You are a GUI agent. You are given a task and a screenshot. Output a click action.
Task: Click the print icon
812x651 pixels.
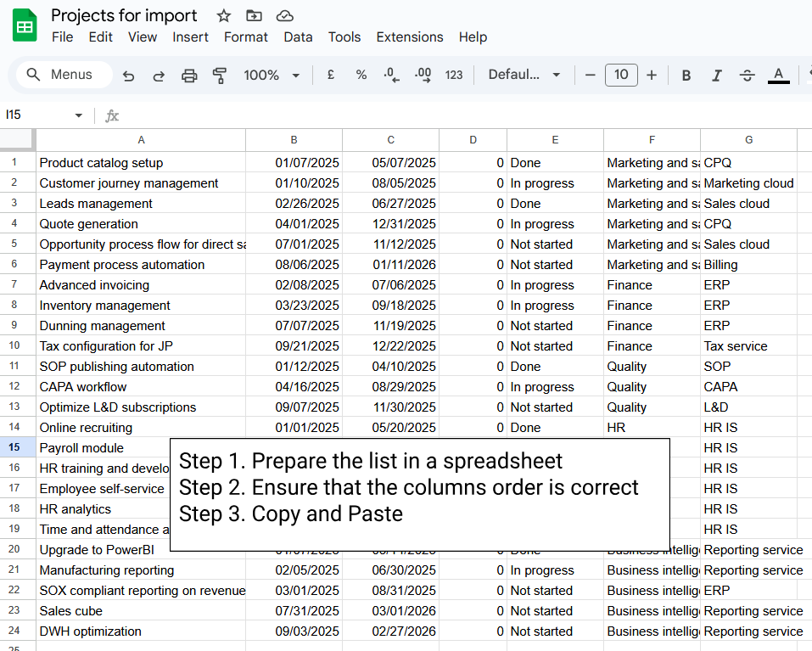[x=189, y=76]
